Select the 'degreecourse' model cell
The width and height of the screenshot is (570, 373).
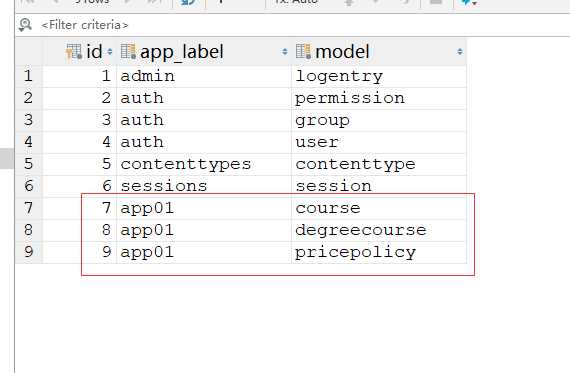[379, 230]
